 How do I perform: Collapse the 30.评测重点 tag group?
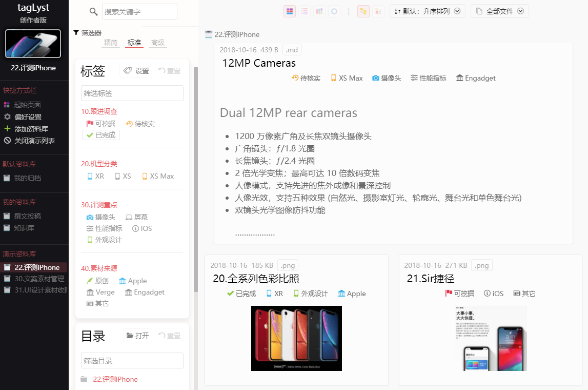point(99,205)
